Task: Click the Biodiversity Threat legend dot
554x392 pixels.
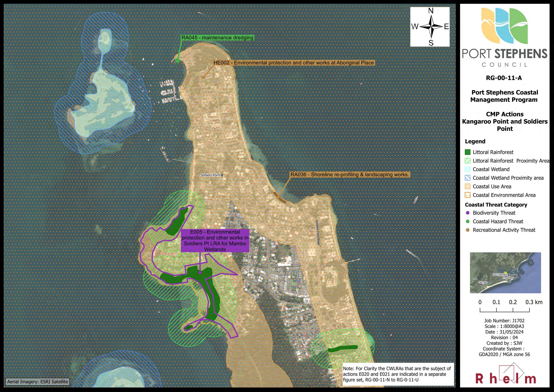Action: 468,213
